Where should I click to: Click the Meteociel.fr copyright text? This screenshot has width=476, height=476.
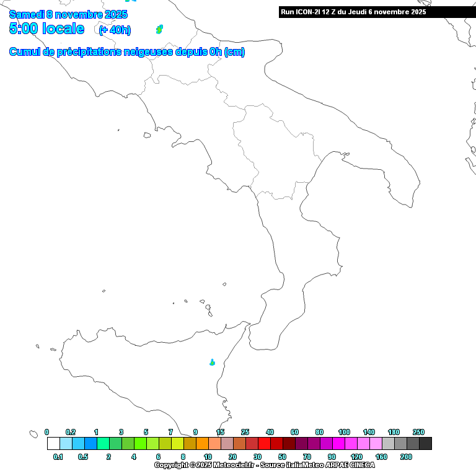pyautogui.click(x=264, y=465)
